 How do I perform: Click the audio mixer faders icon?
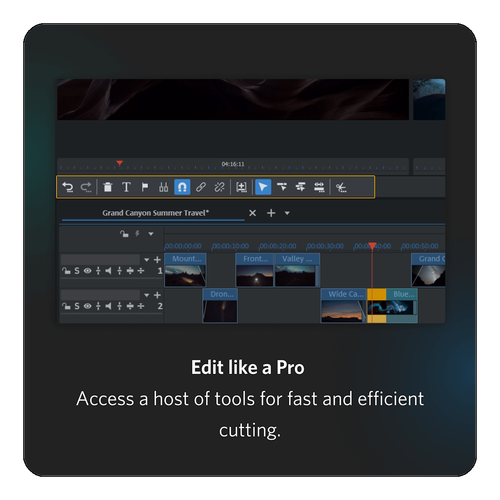(x=163, y=187)
